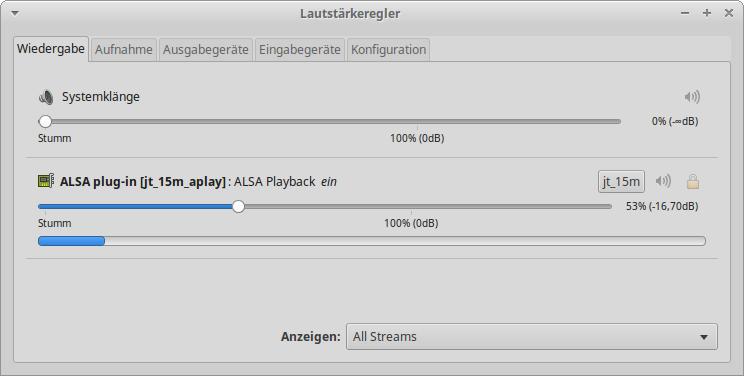Mute the Systemklänge stream
Viewport: 744px width, 376px height.
point(692,97)
